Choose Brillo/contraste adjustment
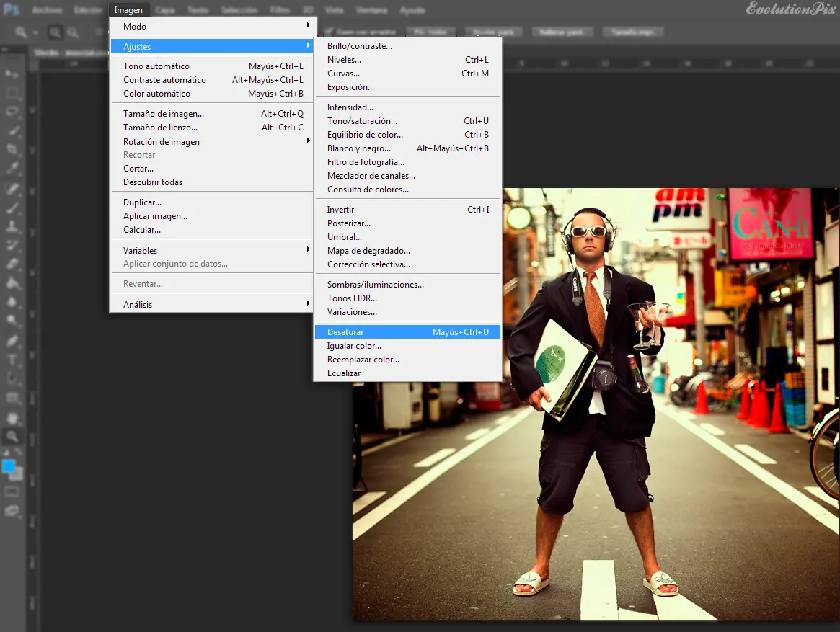Image resolution: width=840 pixels, height=632 pixels. point(407,46)
